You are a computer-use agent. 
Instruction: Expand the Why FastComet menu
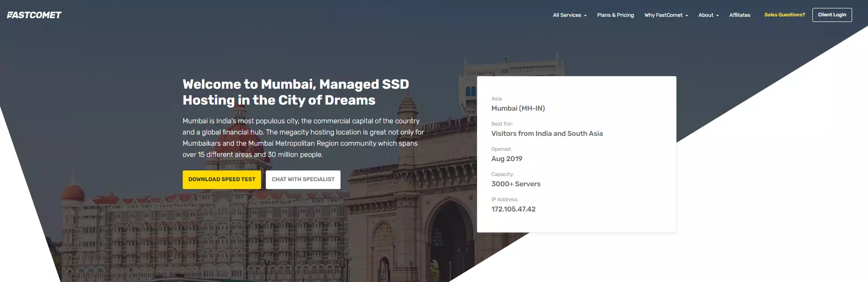[x=666, y=15]
